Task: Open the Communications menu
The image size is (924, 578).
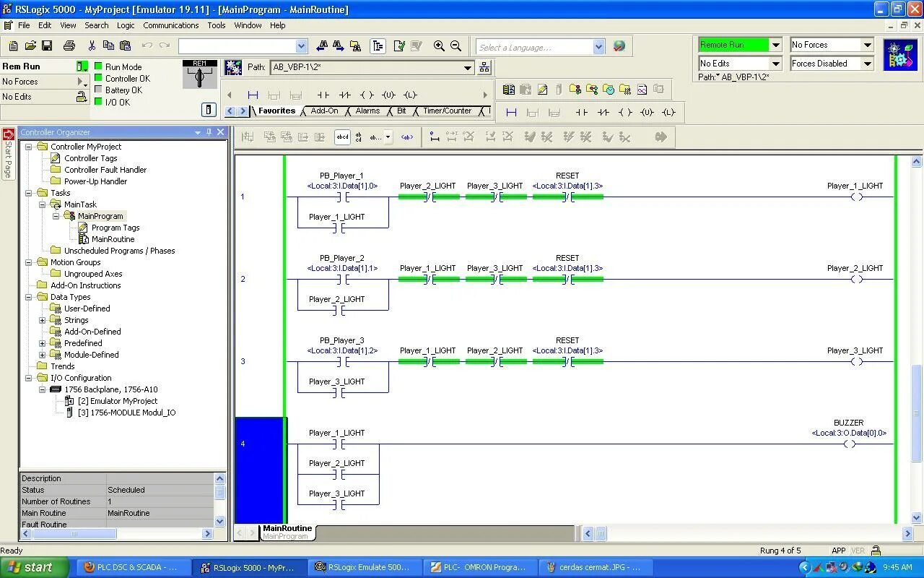Action: (170, 25)
